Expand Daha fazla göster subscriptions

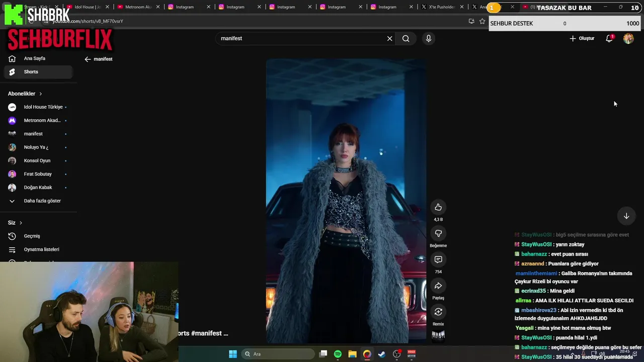pyautogui.click(x=38, y=201)
